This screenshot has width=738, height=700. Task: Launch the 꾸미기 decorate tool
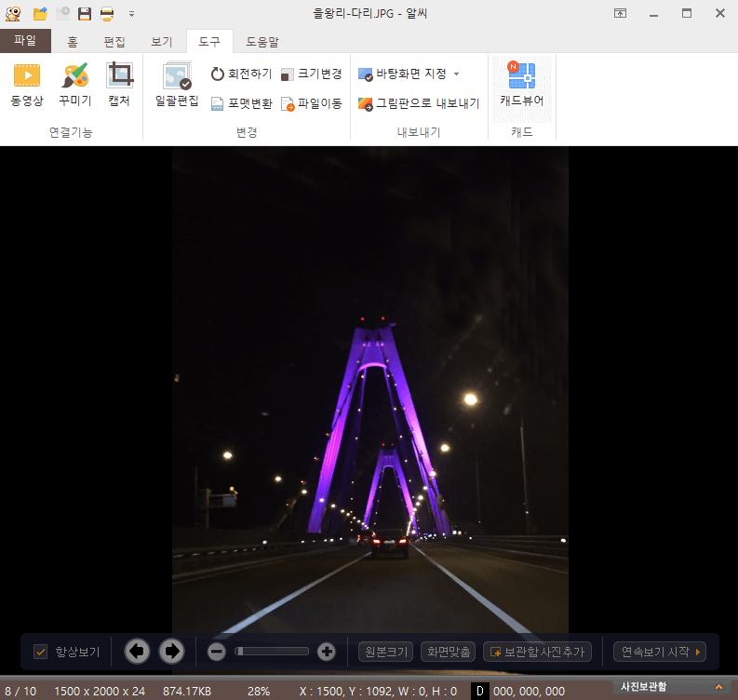(x=74, y=85)
